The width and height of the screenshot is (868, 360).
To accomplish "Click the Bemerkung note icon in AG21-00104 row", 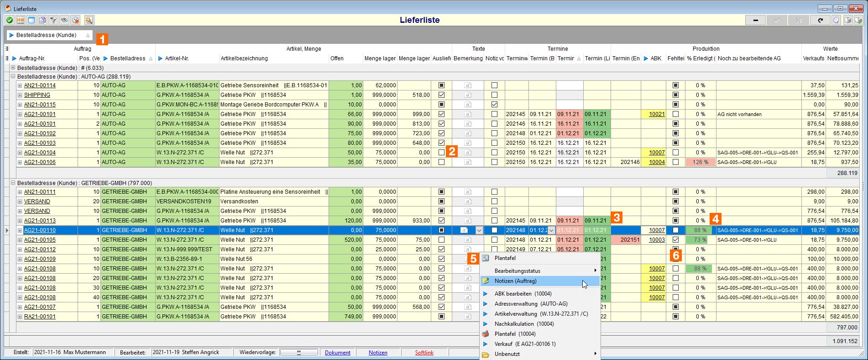I will (x=468, y=153).
